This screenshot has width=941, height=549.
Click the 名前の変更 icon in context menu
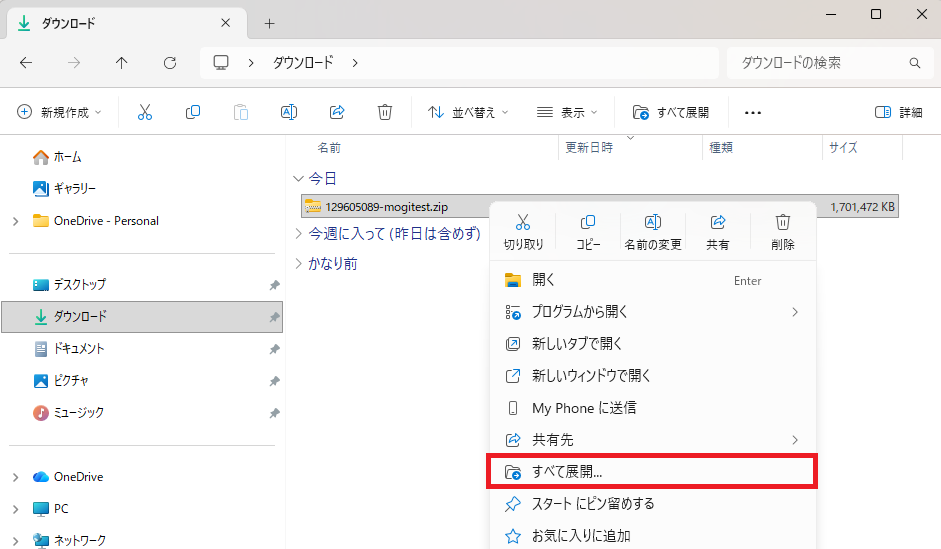point(653,223)
